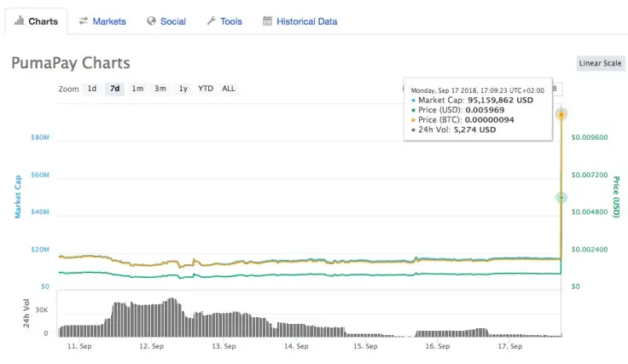628x364 pixels.
Task: Click the green Price (USD) marker point
Action: 561,198
